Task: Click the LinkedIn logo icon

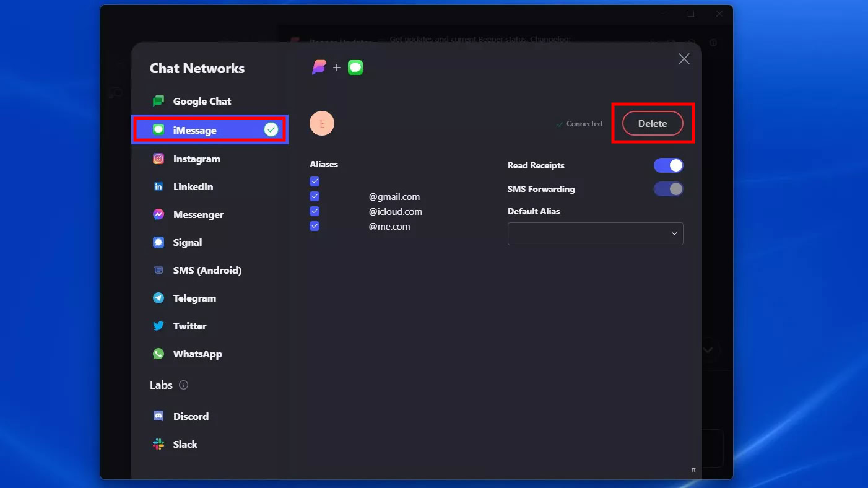Action: [158, 186]
